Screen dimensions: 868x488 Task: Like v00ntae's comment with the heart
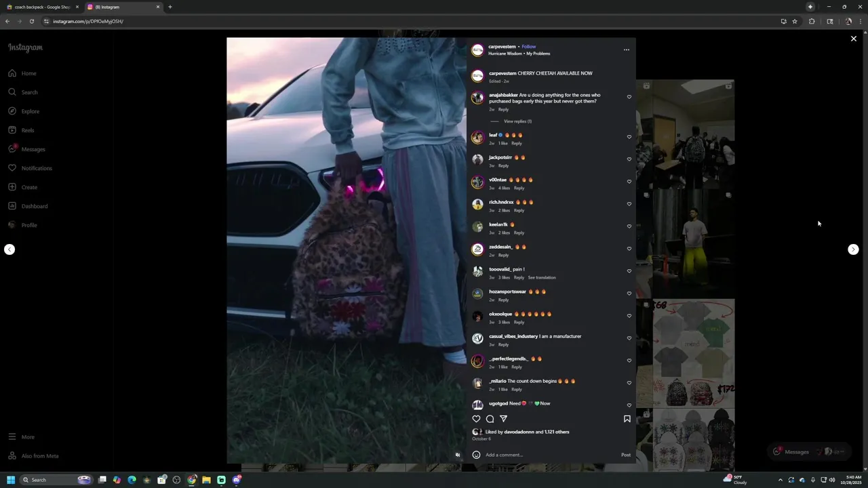(629, 182)
